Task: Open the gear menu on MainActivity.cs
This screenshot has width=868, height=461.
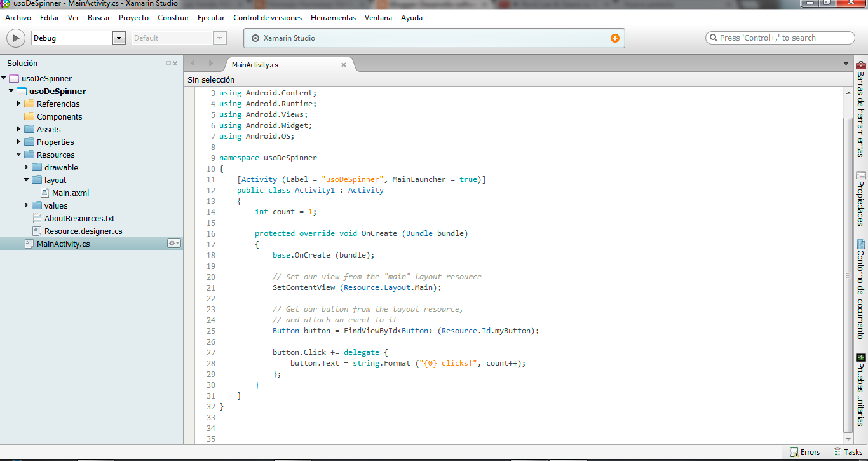Action: [174, 243]
